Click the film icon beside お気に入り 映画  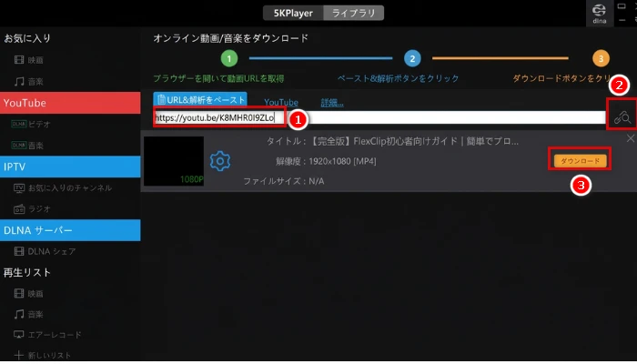(19, 60)
